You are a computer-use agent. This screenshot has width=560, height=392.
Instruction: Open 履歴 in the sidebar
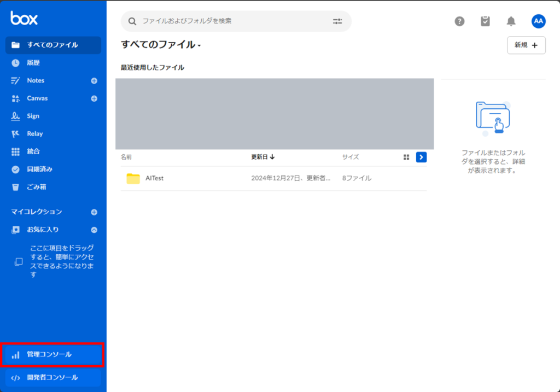[x=33, y=63]
